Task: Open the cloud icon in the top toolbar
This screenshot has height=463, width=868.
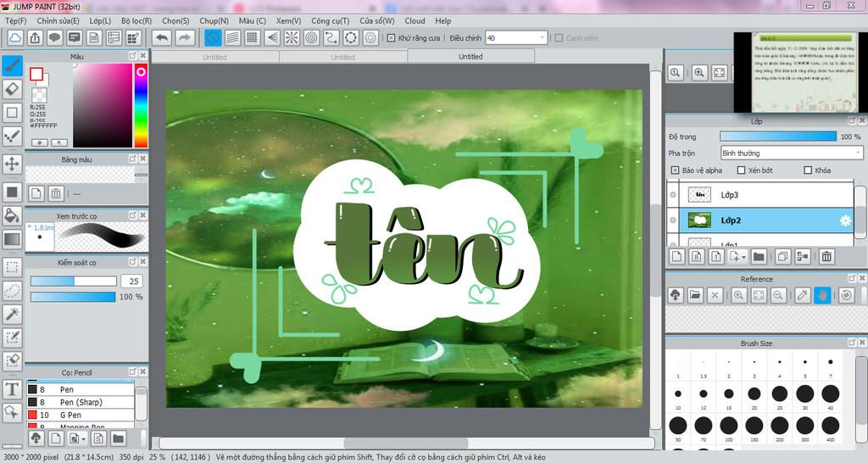Action: click(x=15, y=37)
